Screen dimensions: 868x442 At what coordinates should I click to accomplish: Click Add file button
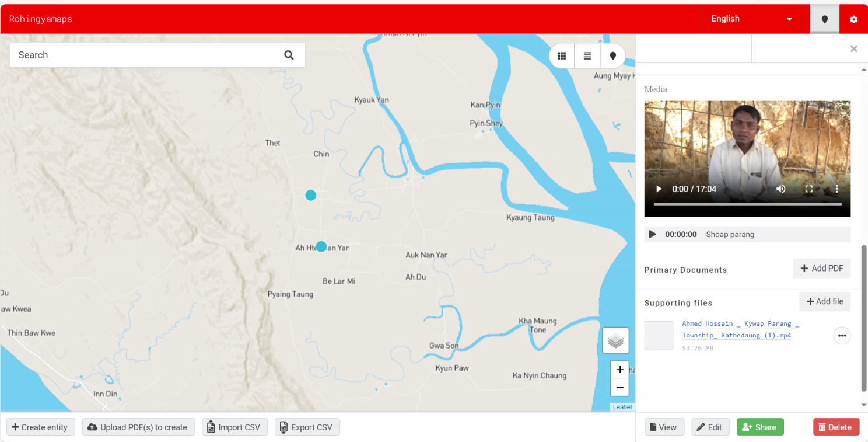coord(825,302)
